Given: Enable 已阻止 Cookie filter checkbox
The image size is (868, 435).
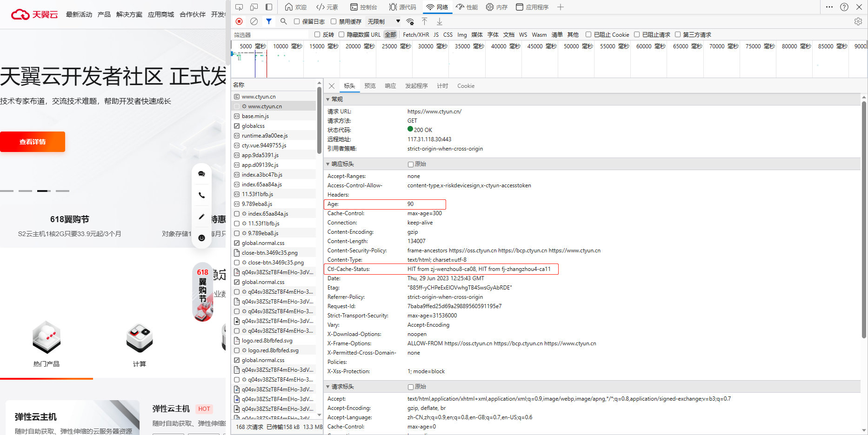Looking at the screenshot, I should tap(588, 34).
